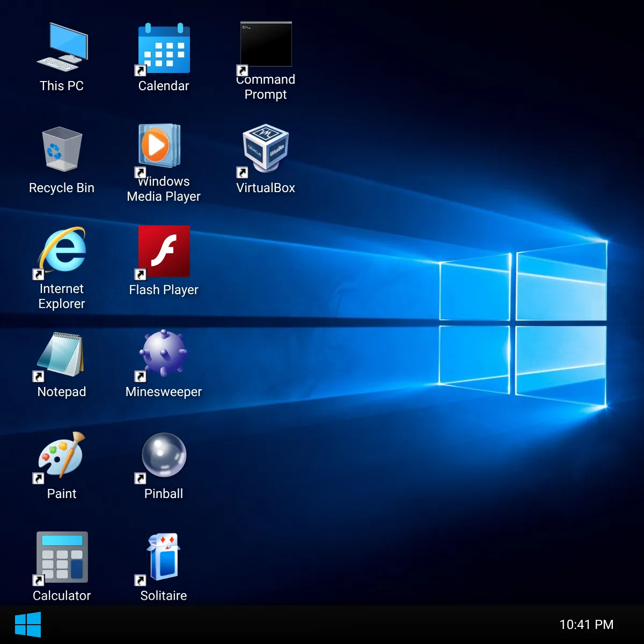
Task: Select the This PC desktop icon
Action: (x=62, y=47)
